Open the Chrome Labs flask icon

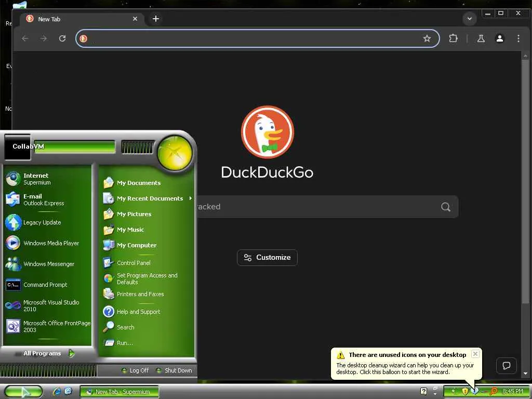pyautogui.click(x=481, y=38)
